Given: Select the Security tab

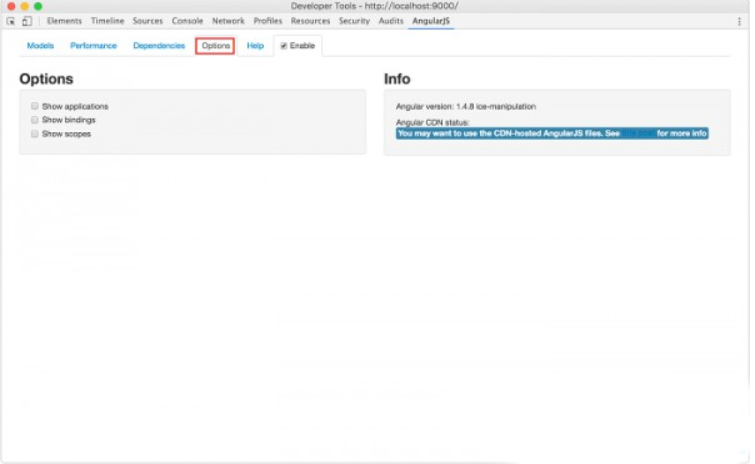Looking at the screenshot, I should [354, 21].
